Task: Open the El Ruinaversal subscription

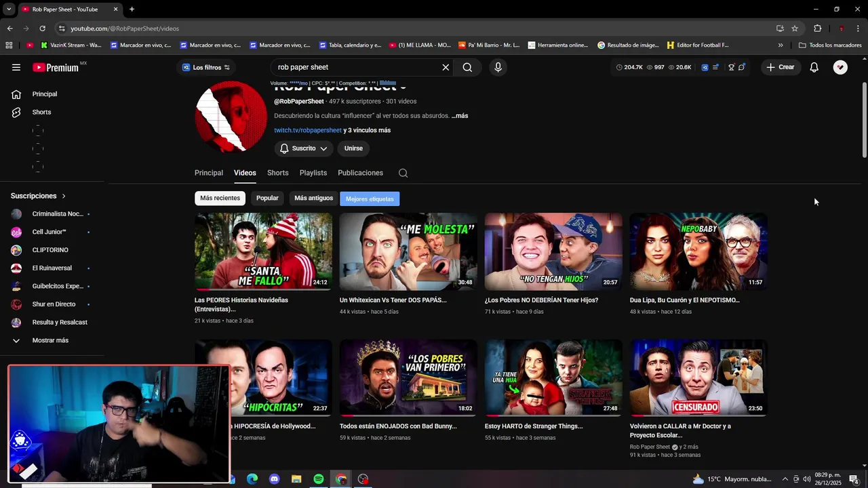Action: point(52,268)
